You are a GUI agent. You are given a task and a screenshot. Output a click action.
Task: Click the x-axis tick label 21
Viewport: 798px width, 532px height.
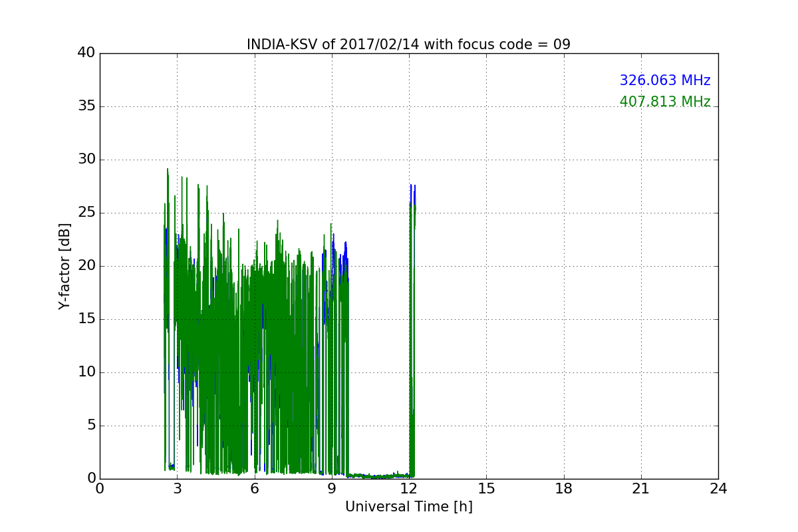pos(641,489)
